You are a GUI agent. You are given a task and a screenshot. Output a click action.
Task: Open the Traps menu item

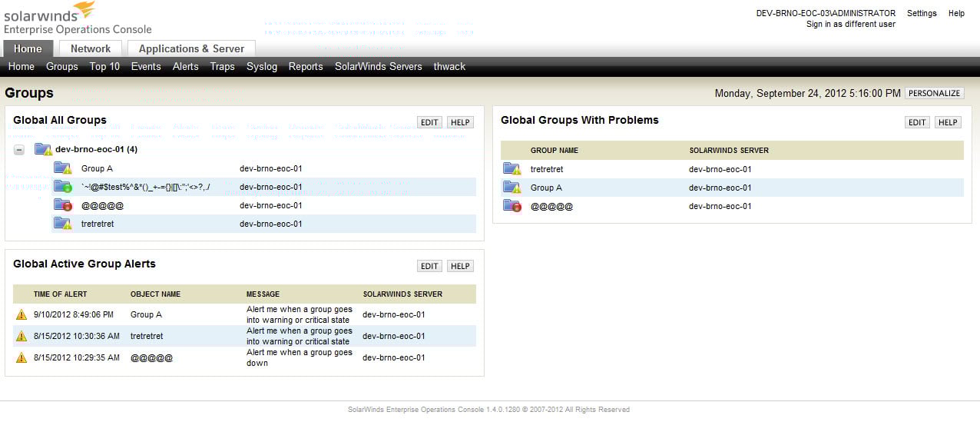pyautogui.click(x=223, y=67)
